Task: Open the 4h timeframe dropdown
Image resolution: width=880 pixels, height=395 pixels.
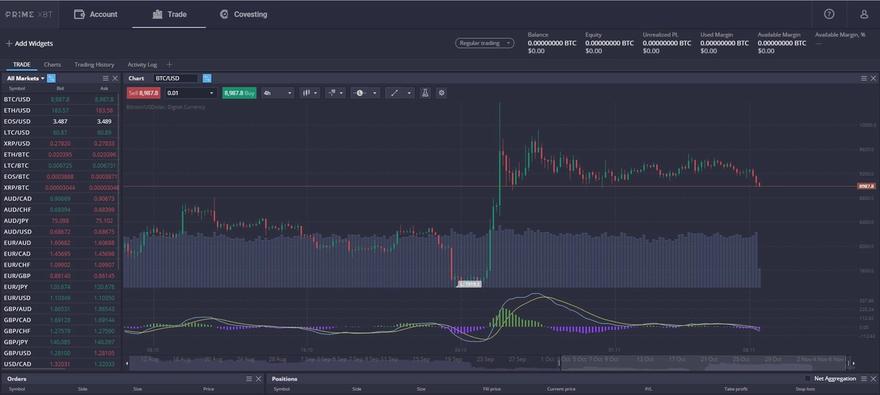Action: point(278,93)
